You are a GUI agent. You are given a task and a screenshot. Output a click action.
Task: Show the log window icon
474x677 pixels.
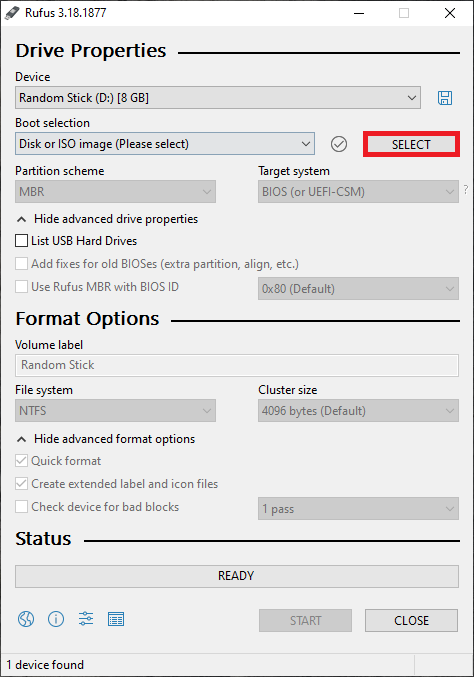point(116,619)
